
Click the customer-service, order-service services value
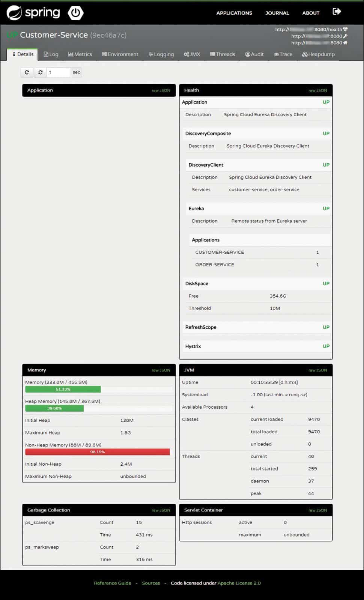(x=264, y=190)
